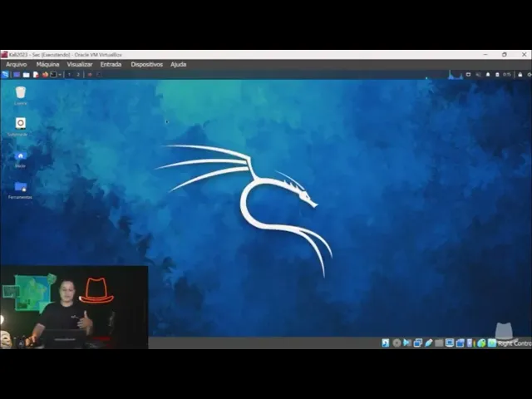Click VirtualBox optical disk status icon
This screenshot has height=399, width=532.
click(x=397, y=343)
